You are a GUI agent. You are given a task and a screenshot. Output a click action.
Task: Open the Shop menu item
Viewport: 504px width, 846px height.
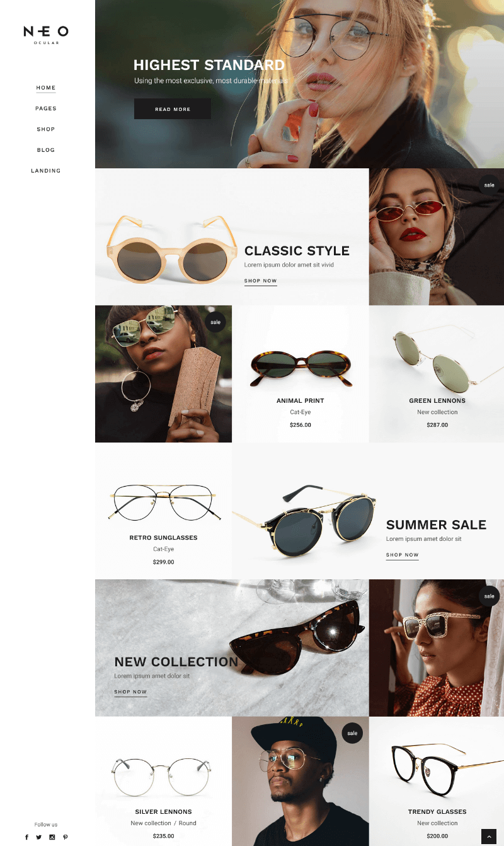pyautogui.click(x=46, y=129)
